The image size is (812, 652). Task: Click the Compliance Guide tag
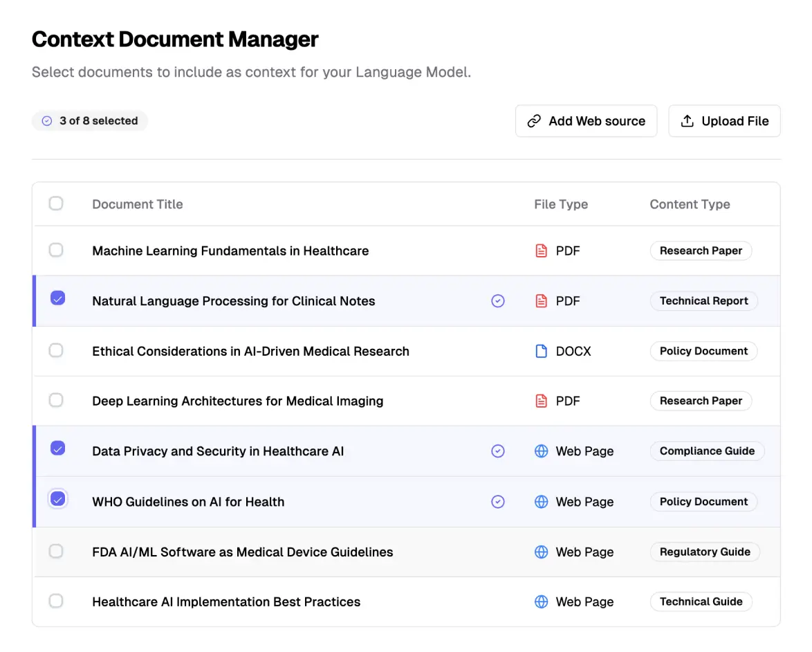707,451
